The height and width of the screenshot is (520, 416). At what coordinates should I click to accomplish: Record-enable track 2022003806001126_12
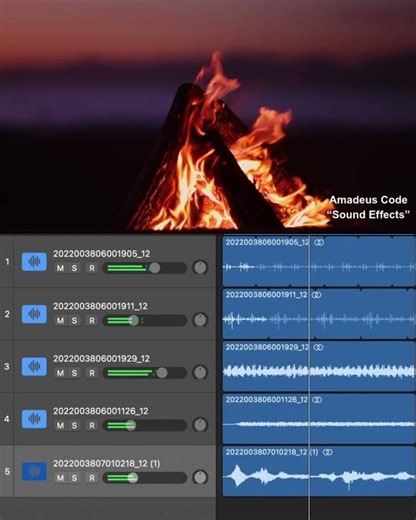click(x=92, y=425)
